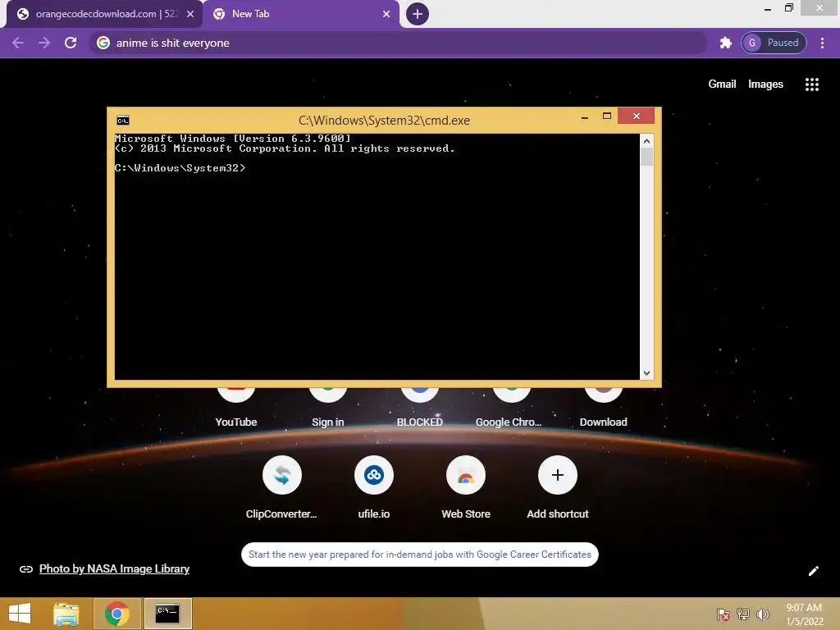The width and height of the screenshot is (840, 630).
Task: Close the orangecodecdownload.com tab
Action: coord(190,14)
